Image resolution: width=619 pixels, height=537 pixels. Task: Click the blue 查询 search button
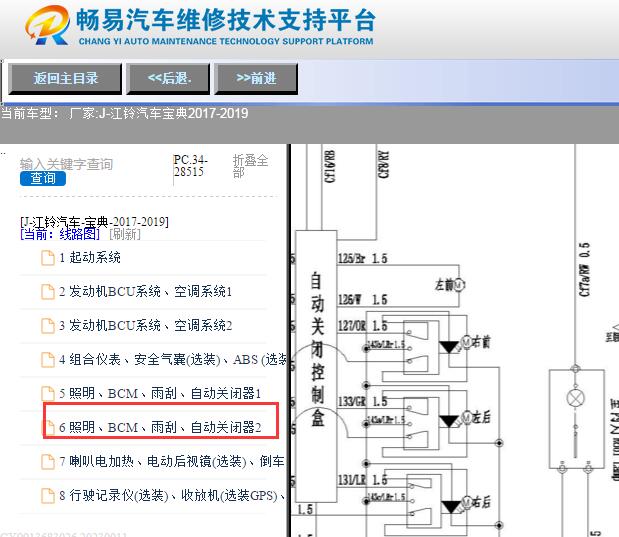pyautogui.click(x=43, y=178)
